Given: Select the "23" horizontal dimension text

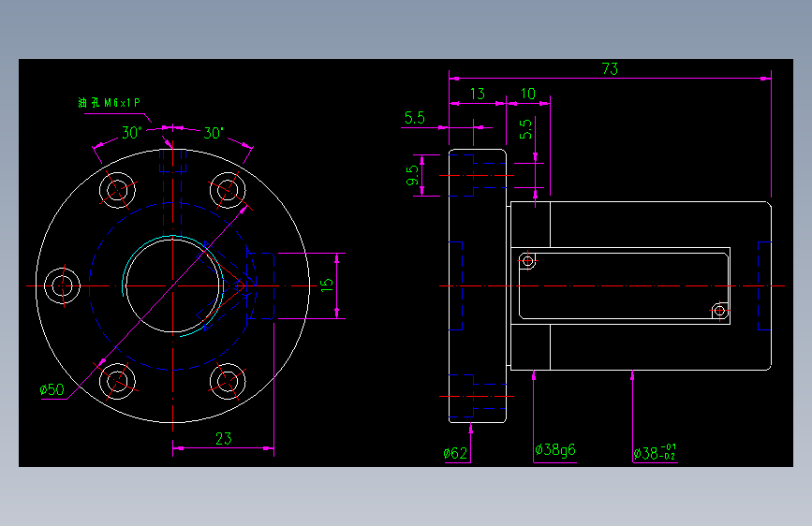Looking at the screenshot, I should coord(224,439).
